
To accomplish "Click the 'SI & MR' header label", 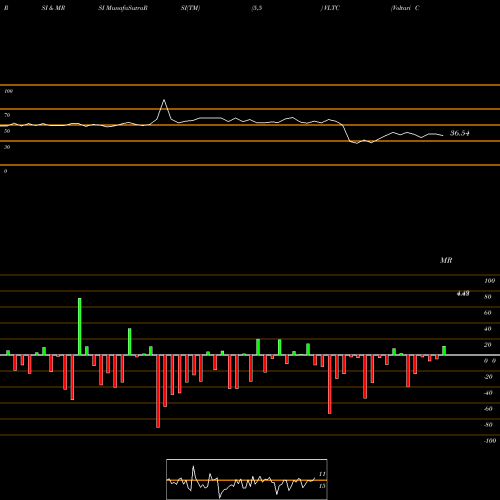I will 53,8.
